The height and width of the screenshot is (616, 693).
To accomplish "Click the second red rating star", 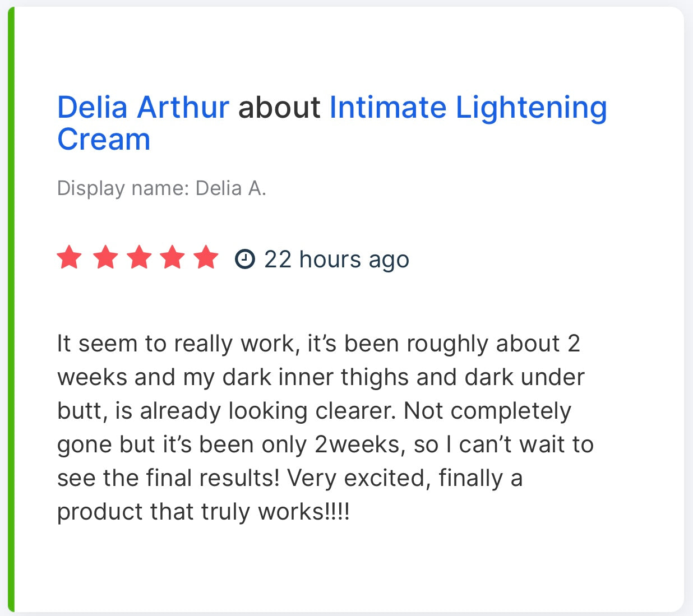I will [105, 258].
